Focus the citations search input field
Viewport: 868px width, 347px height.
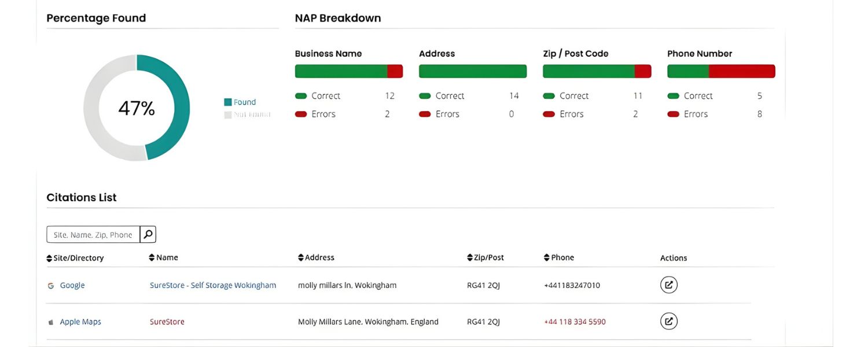(x=93, y=234)
